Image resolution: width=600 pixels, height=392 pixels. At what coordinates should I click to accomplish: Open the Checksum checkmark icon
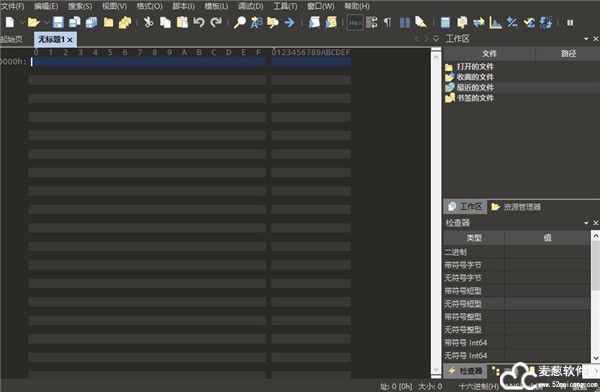point(529,23)
